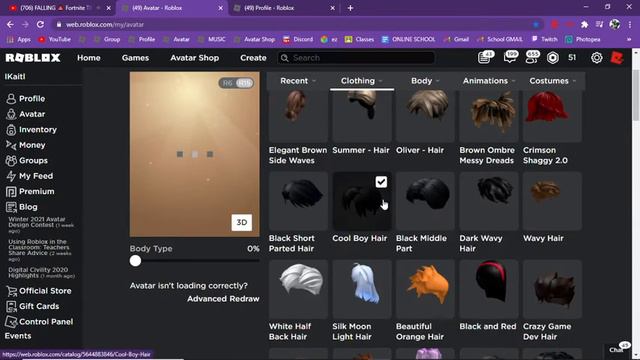
Task: Open Winter 2021 Avatar Design Contest post
Action: click(x=41, y=225)
